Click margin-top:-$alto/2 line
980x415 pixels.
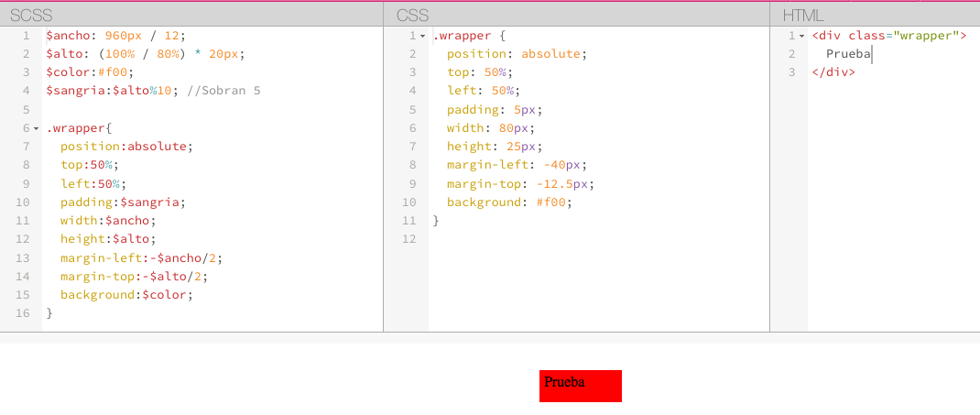pyautogui.click(x=135, y=277)
